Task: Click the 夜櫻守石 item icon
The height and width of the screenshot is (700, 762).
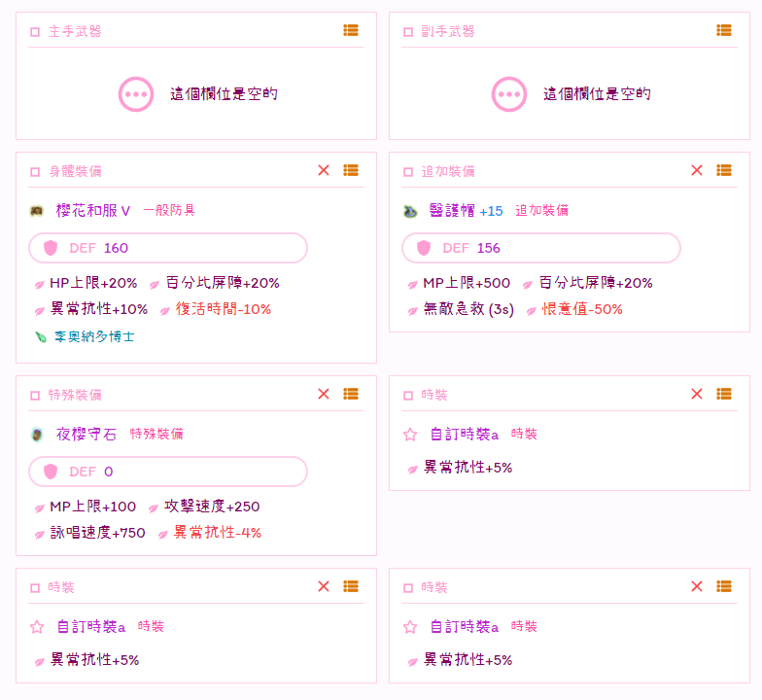Action: pyautogui.click(x=37, y=435)
